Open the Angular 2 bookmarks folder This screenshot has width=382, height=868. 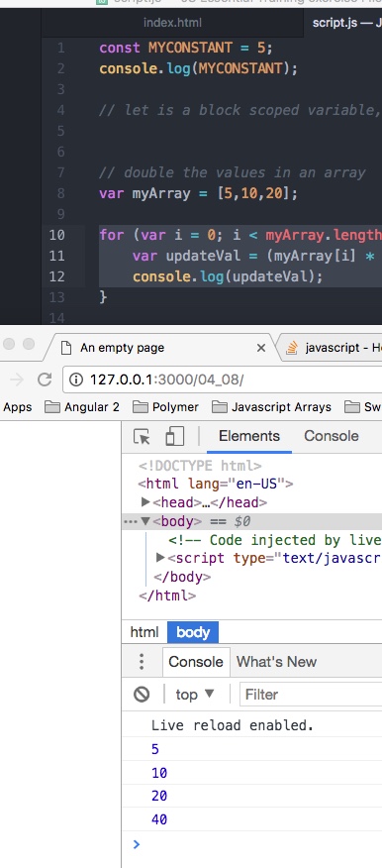tap(82, 407)
